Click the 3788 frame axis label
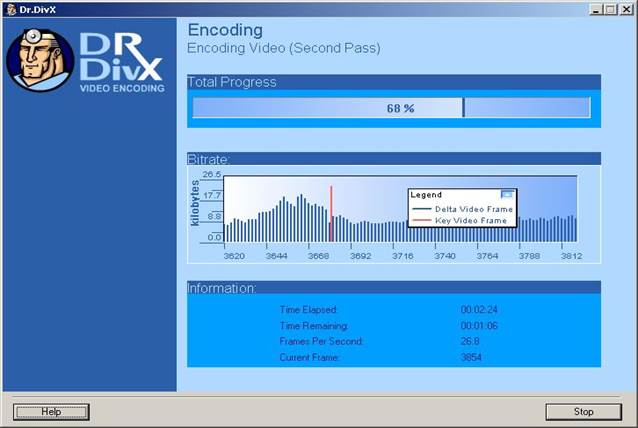Image resolution: width=638 pixels, height=428 pixels. click(529, 256)
